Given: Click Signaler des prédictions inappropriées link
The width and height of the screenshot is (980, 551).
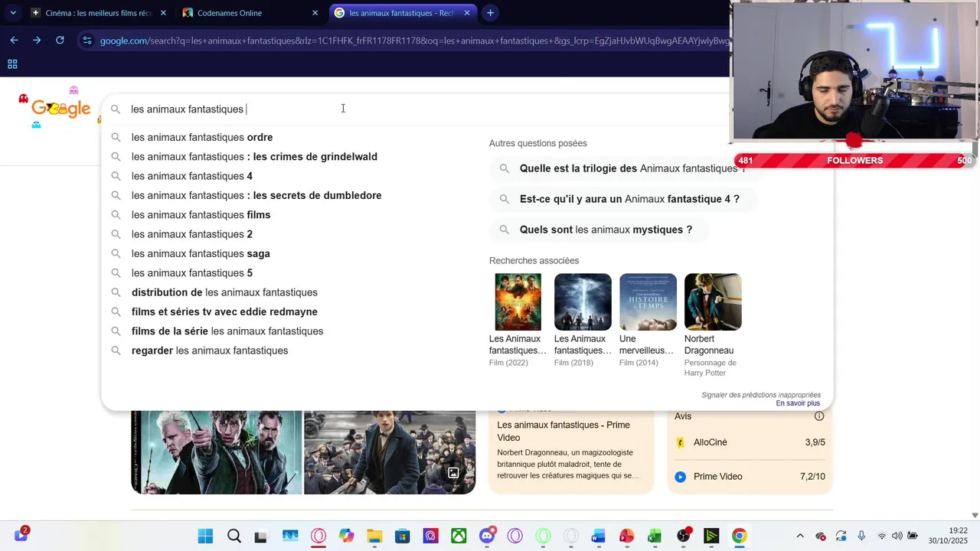Looking at the screenshot, I should coord(761,395).
